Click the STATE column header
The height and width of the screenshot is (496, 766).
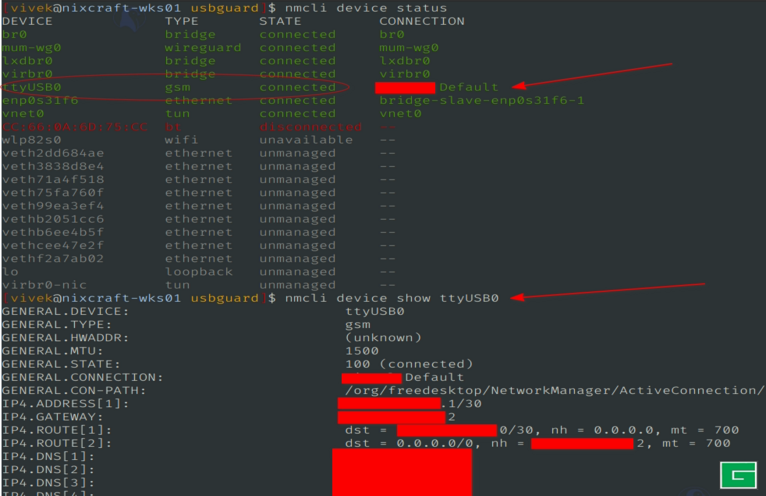[279, 21]
